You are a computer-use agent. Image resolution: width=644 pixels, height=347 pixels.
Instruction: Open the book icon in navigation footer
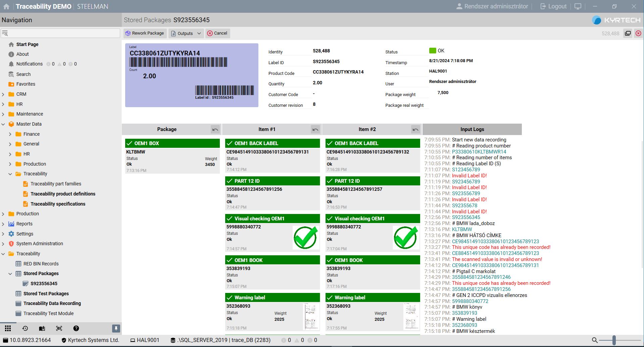[42, 328]
